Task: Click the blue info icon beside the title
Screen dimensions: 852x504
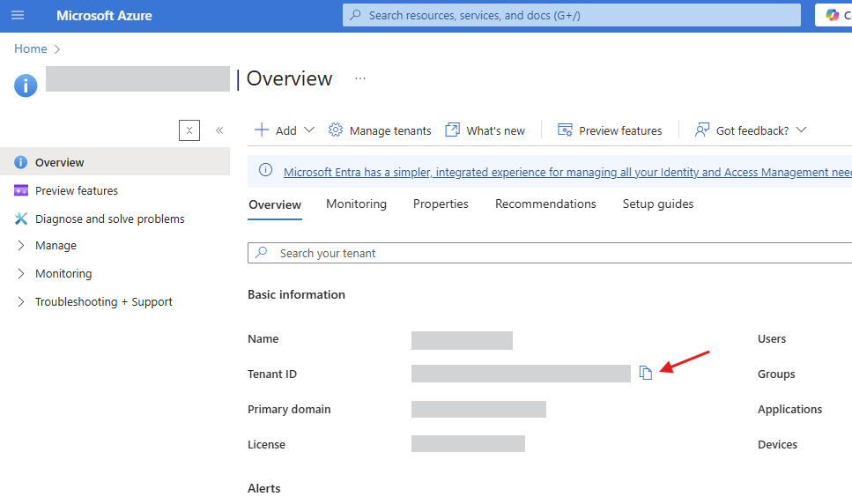Action: (26, 85)
